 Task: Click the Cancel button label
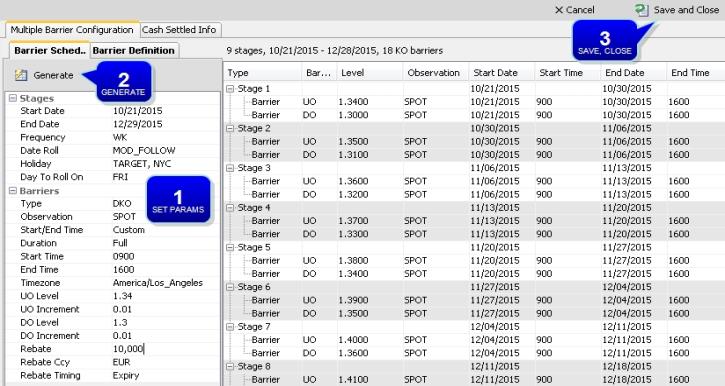coord(580,10)
